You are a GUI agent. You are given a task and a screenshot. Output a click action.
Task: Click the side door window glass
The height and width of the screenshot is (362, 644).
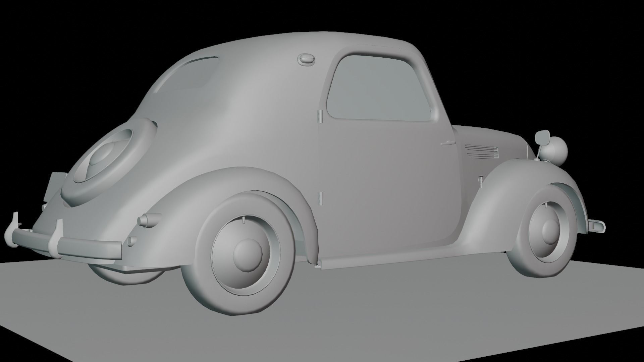coord(379,87)
